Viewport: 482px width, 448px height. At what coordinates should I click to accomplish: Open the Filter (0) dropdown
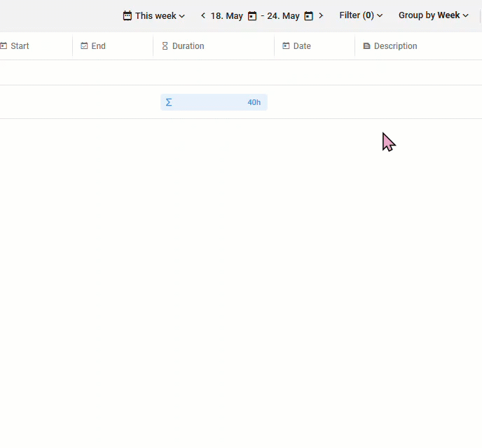[361, 15]
